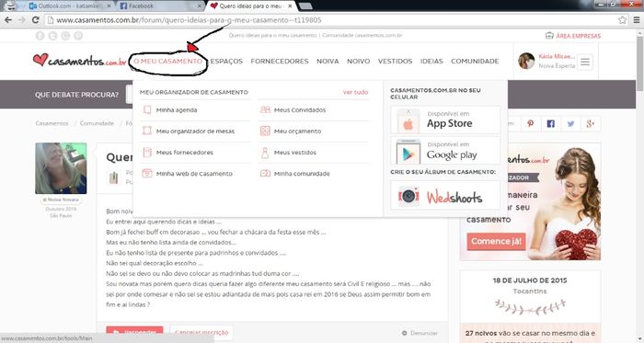The height and width of the screenshot is (343, 644).
Task: Reload the page with refresh icon
Action: 35,19
